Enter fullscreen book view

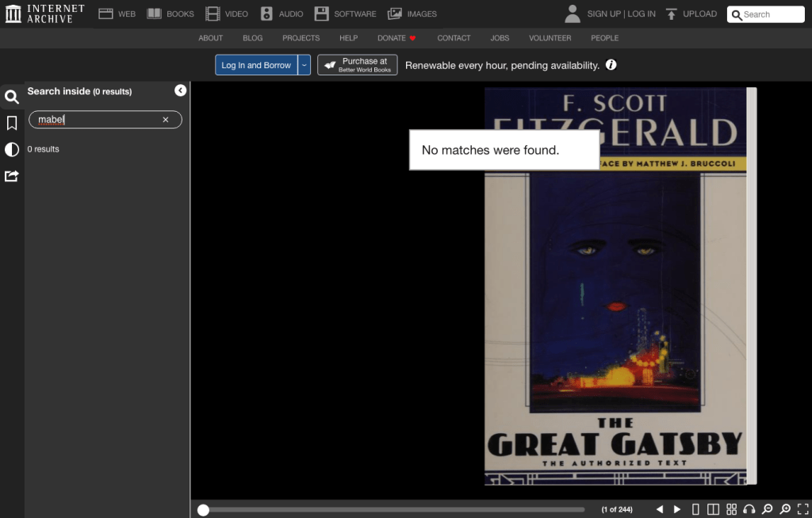pos(802,508)
